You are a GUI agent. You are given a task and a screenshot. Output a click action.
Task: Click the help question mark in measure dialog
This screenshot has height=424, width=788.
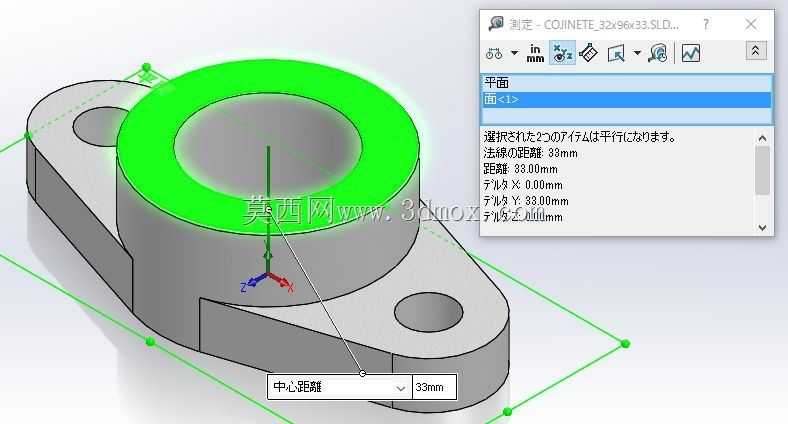[706, 24]
